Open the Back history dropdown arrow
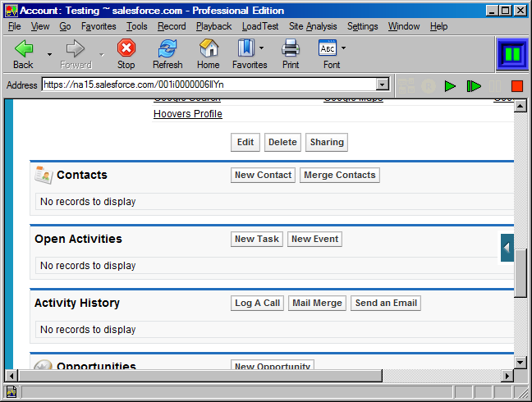The width and height of the screenshot is (532, 402). click(49, 54)
